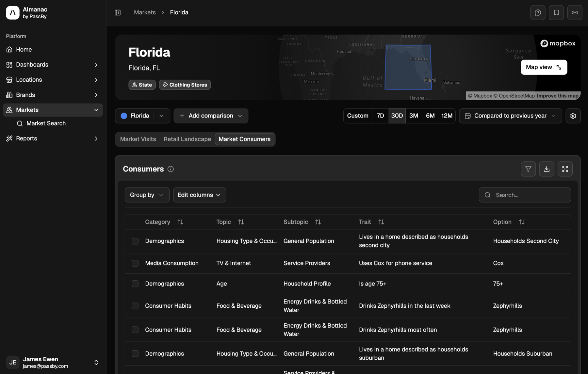Image resolution: width=588 pixels, height=374 pixels.
Task: Tick Drinks Zephyrhills most often row
Action: 135,330
